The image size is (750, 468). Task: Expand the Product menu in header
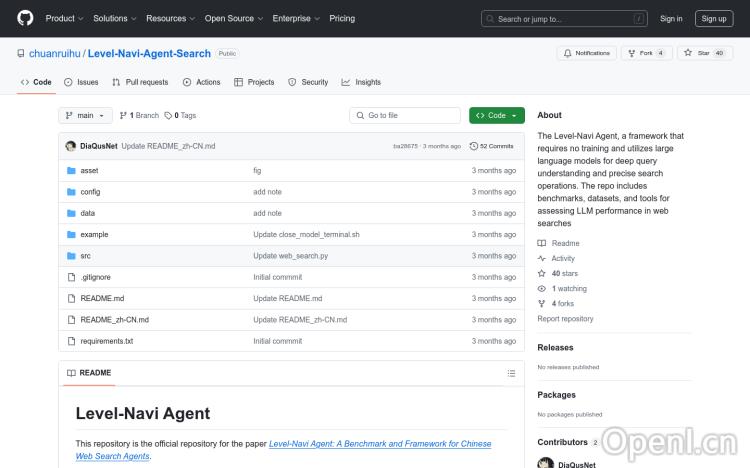coord(64,18)
